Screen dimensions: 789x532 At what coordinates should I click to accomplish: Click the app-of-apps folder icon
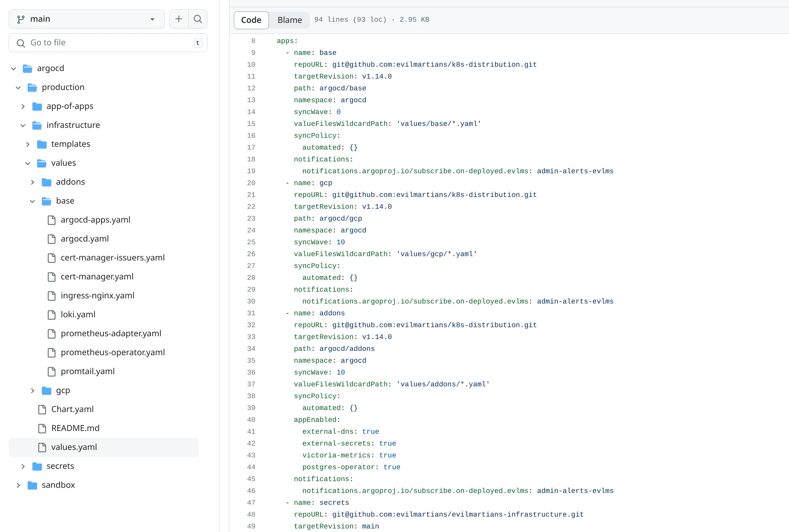click(x=37, y=107)
